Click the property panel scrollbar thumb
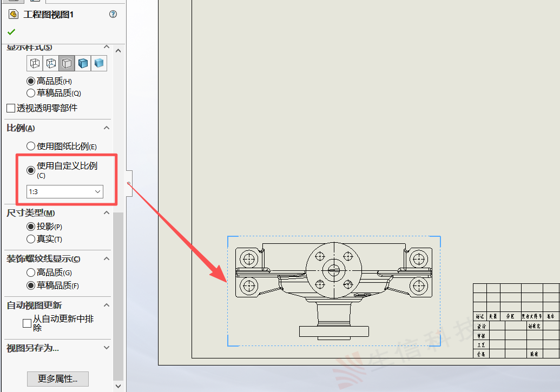Viewport: 560px width, 392px height. 118,296
